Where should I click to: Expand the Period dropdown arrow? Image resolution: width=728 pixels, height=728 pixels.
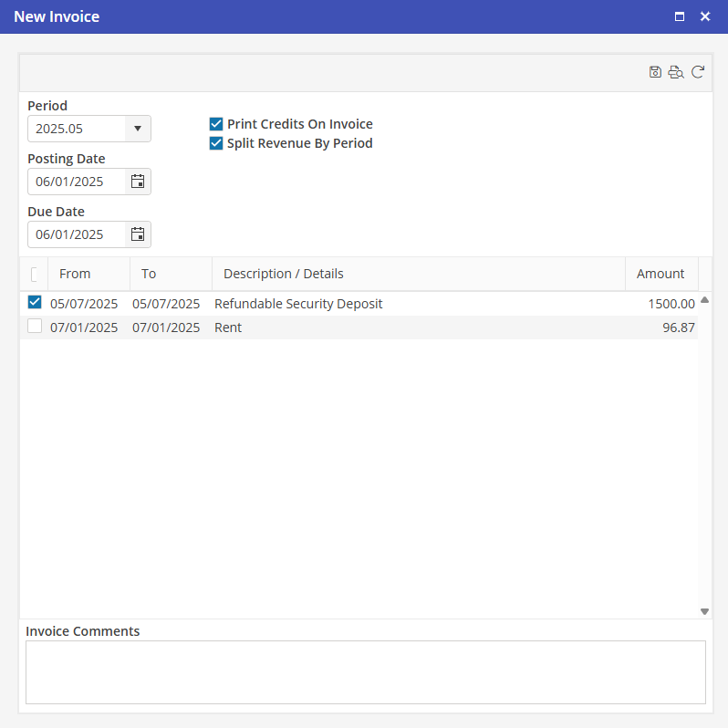point(138,129)
